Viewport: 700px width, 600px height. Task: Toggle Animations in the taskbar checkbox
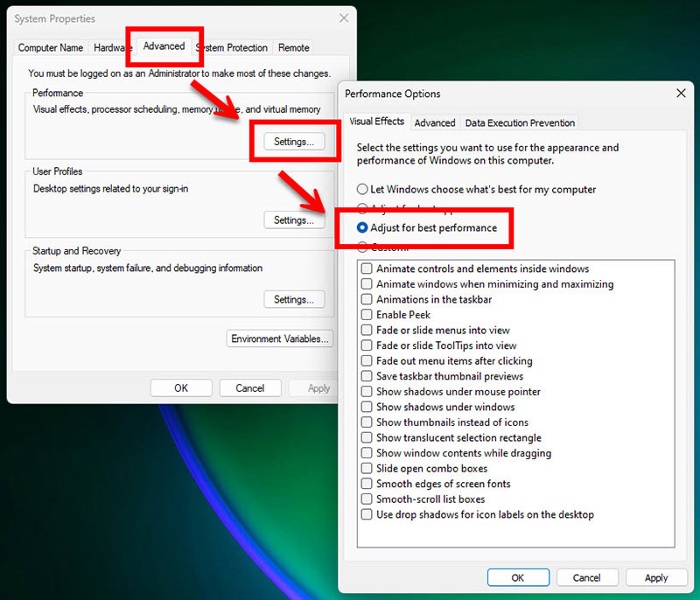426,299
